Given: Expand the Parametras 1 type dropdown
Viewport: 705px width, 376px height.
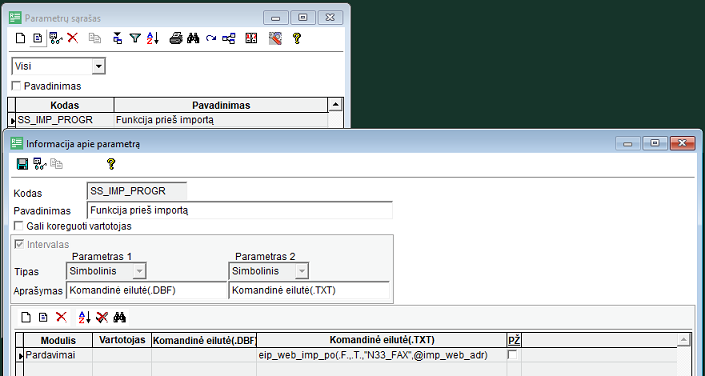Looking at the screenshot, I should (x=139, y=271).
